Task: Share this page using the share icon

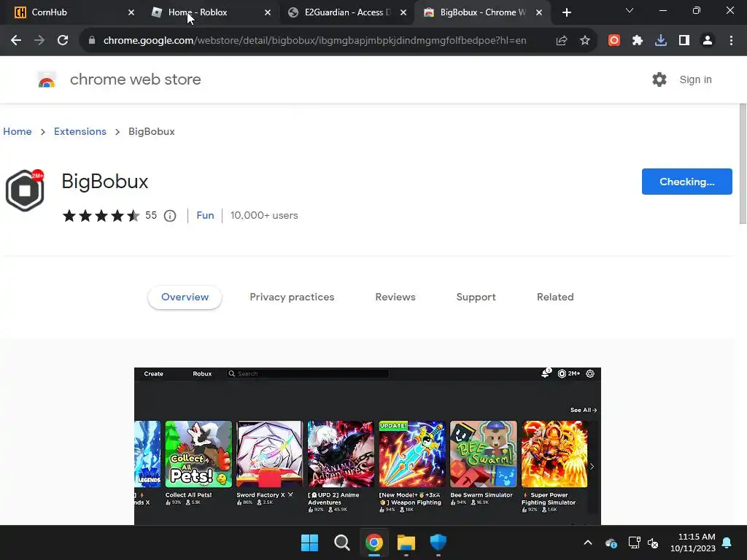Action: (562, 41)
